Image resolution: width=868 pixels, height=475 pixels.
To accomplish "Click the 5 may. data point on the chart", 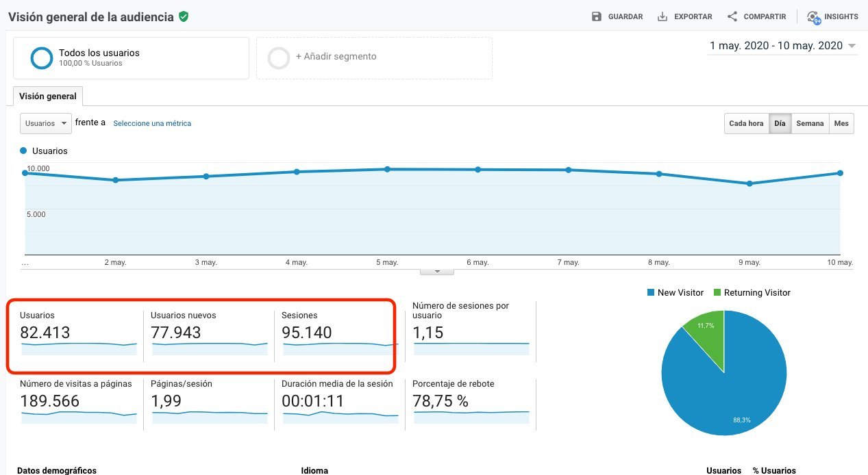I will [x=387, y=169].
